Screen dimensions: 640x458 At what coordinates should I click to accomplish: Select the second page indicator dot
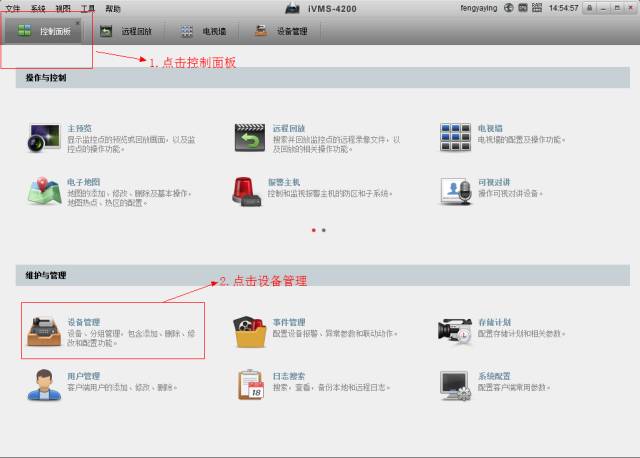pos(323,230)
